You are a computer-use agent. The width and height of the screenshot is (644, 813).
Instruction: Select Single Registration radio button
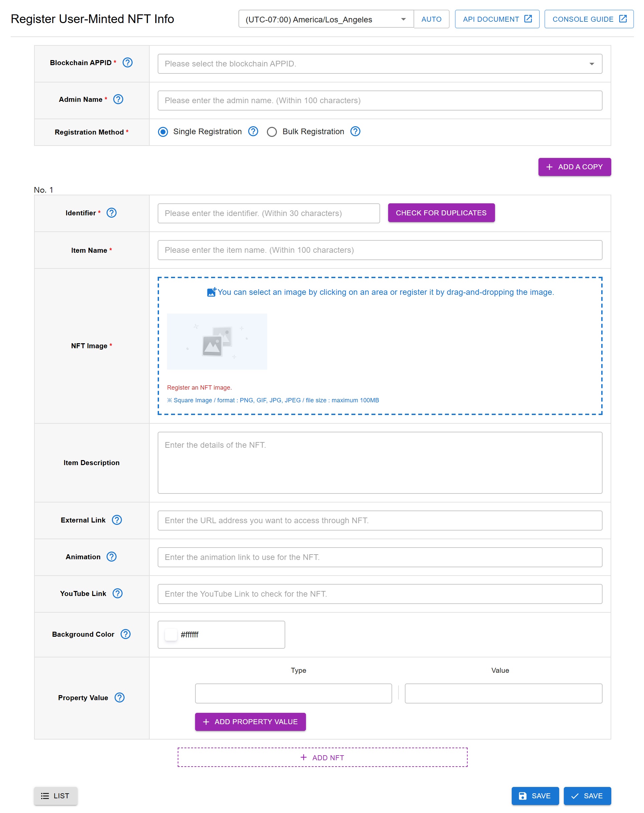163,132
